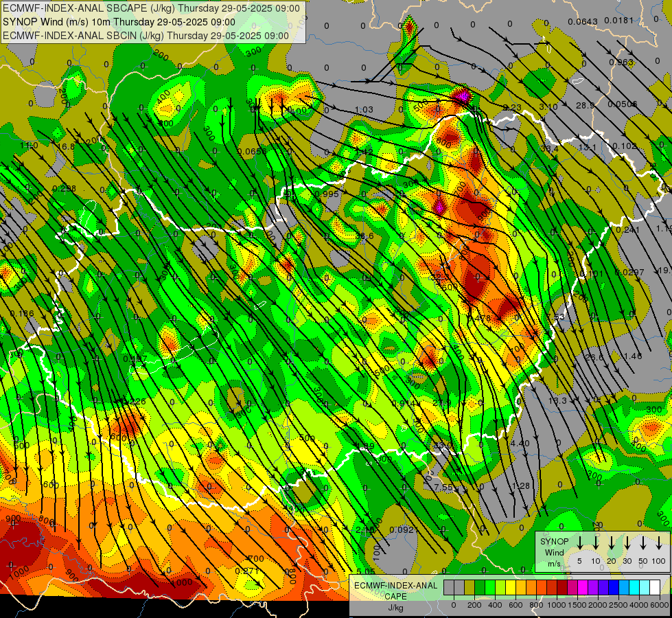
Task: Click the map value 0.0297
Action: pos(629,273)
